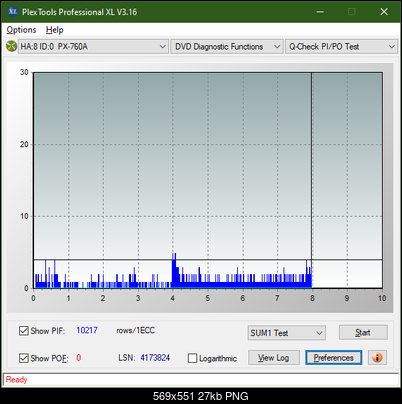Image resolution: width=402 pixels, height=404 pixels.
Task: Enable the Logarithmic checkbox
Action: click(x=192, y=358)
